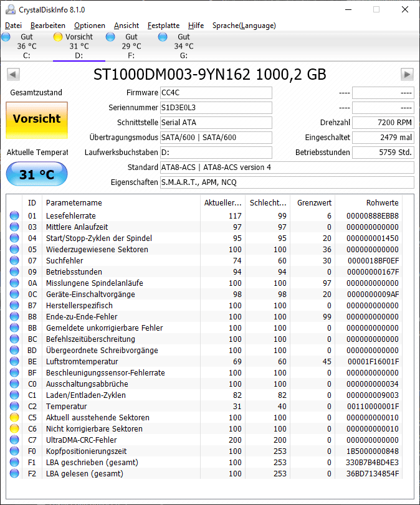Select Übergeordnete Schreibvorgänge parameter name
The width and height of the screenshot is (420, 505).
coord(102,350)
